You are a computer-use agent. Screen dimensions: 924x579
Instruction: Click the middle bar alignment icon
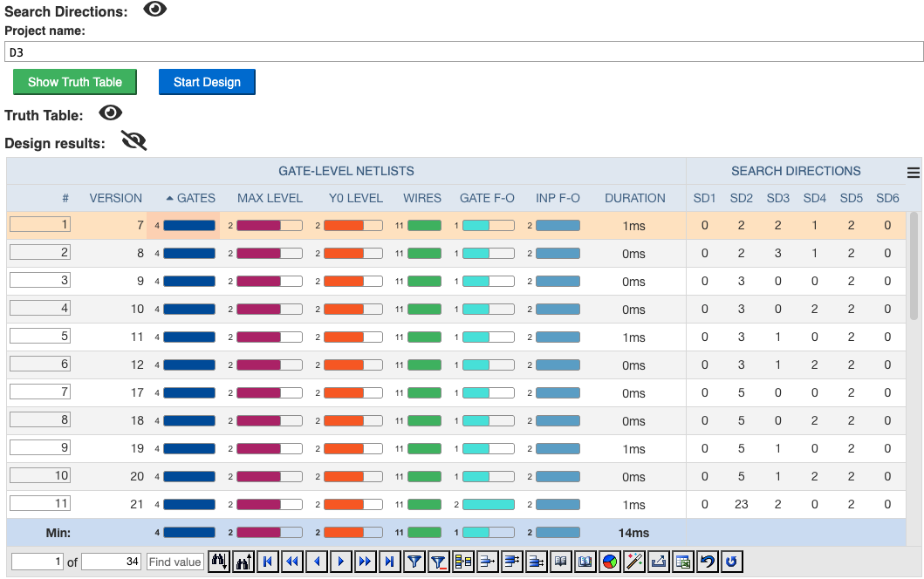tap(511, 562)
